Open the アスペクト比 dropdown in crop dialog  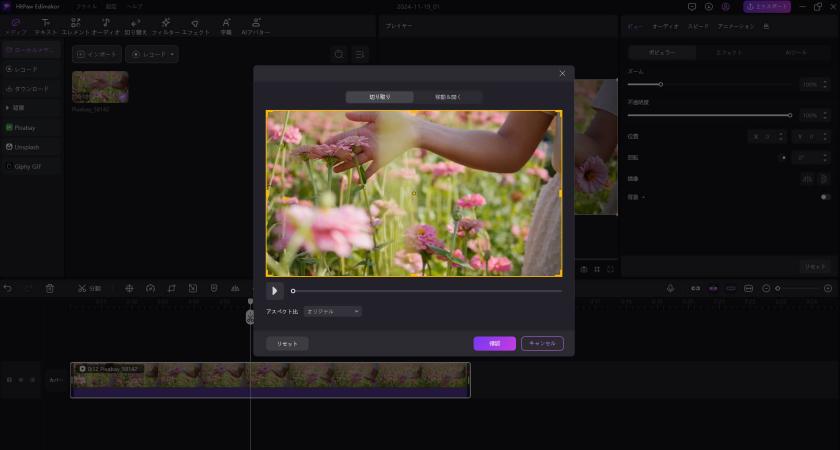click(333, 311)
